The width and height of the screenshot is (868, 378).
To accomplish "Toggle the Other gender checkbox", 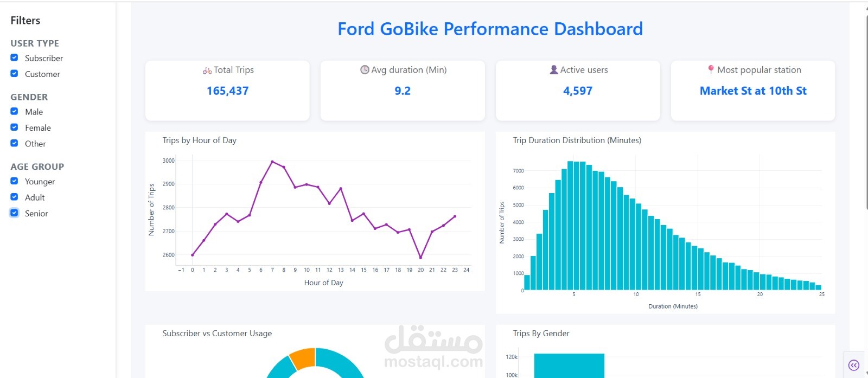I will pos(14,143).
